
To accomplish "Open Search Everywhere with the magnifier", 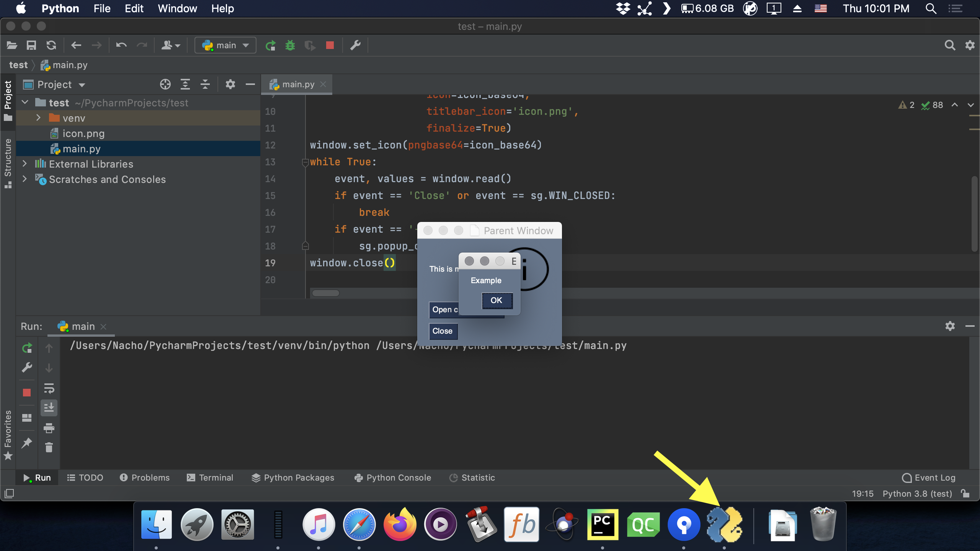I will click(x=950, y=45).
